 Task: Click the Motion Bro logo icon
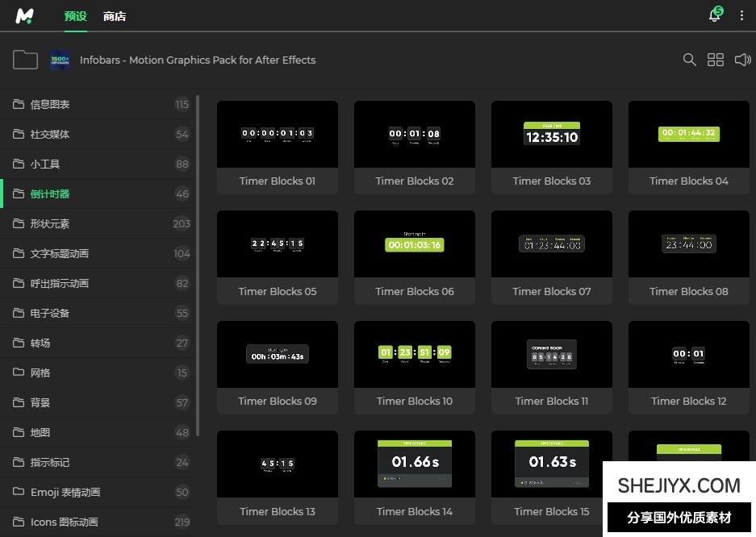tap(25, 15)
